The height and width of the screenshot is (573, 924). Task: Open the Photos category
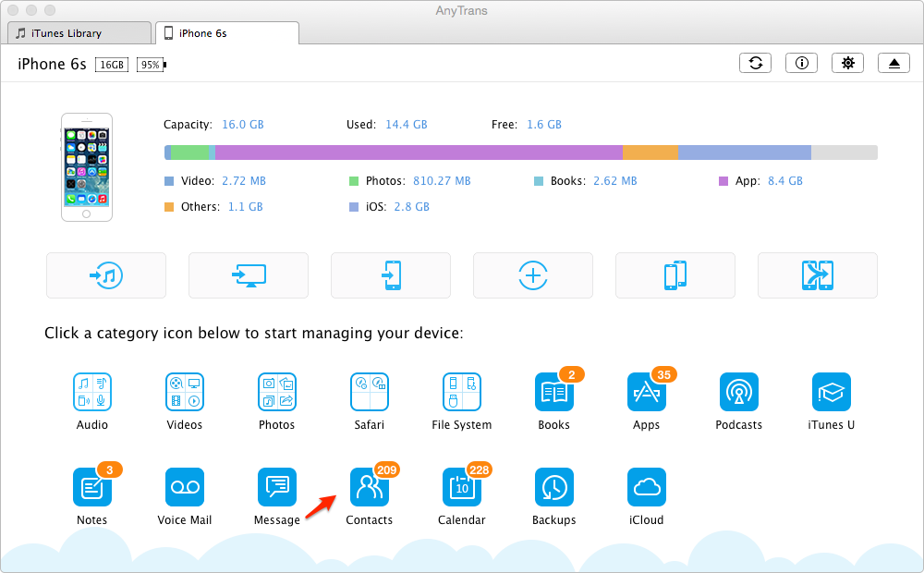(x=277, y=392)
